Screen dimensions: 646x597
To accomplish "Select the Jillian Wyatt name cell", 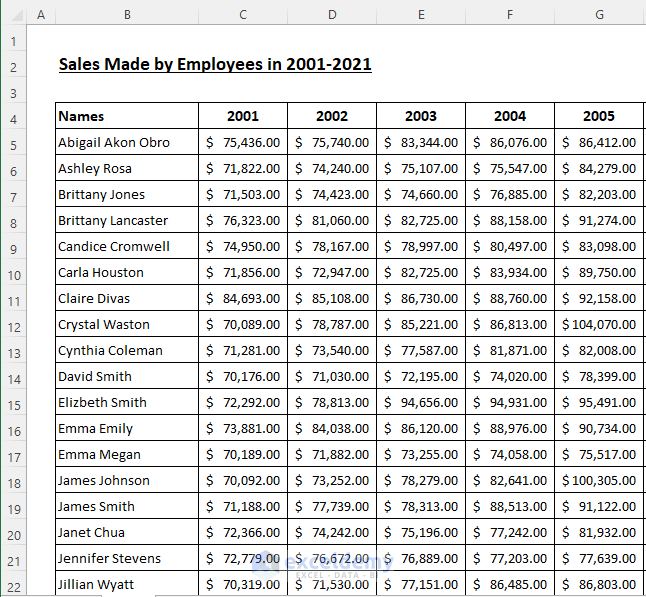I will (x=127, y=584).
